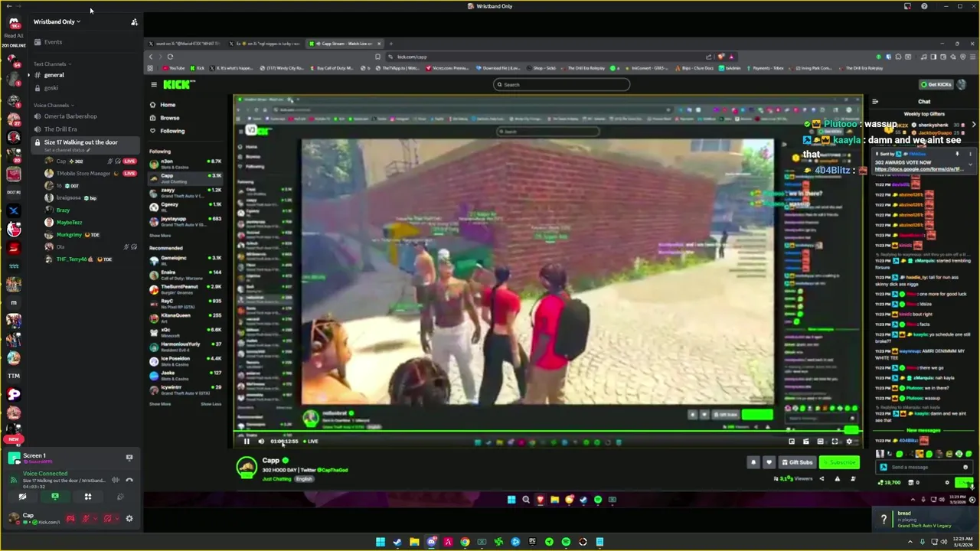Viewport: 980px width, 551px height.
Task: Open Kick Home in sidebar
Action: pyautogui.click(x=168, y=105)
